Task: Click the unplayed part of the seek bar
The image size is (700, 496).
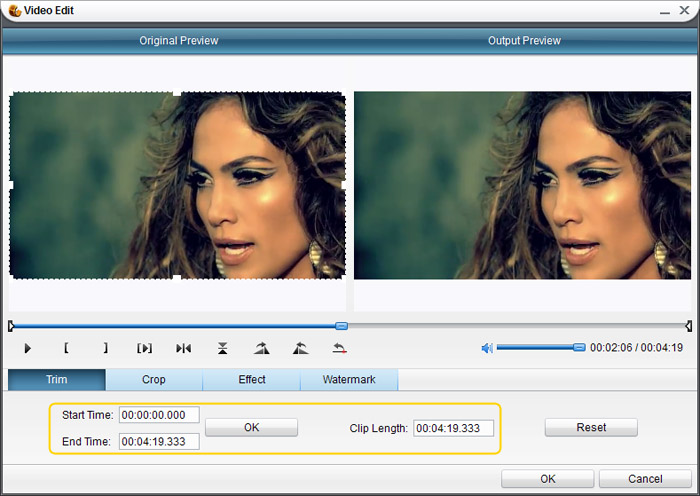Action: 516,326
